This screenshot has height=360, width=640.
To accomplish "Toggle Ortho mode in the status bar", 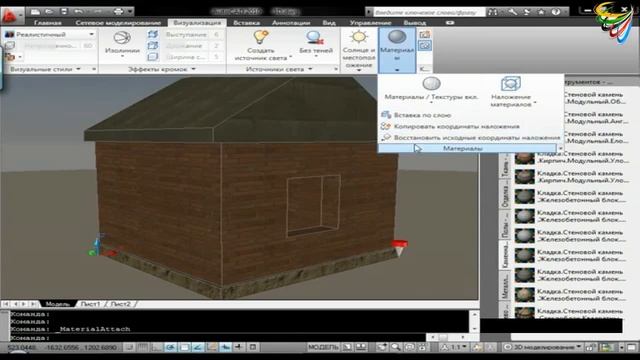I will click(156, 347).
